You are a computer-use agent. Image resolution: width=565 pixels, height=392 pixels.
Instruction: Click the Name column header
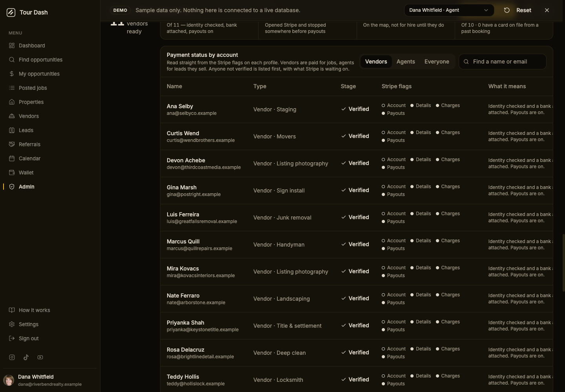174,87
